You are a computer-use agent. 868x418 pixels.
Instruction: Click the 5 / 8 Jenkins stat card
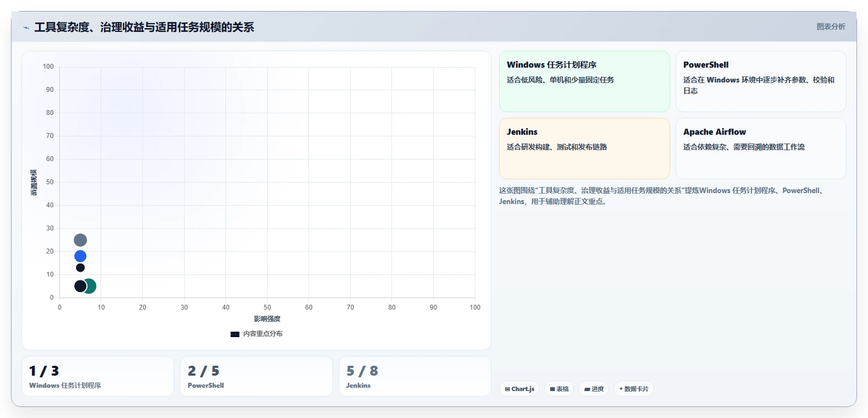pos(415,376)
